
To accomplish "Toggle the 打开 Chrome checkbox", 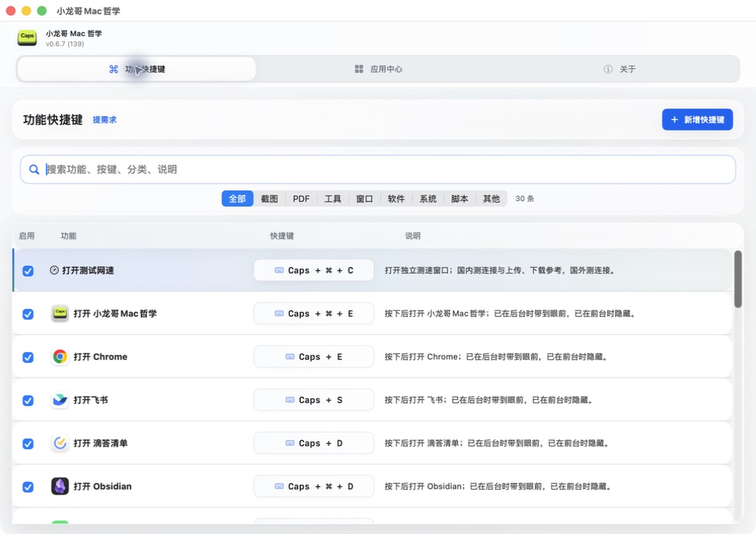I will (28, 357).
